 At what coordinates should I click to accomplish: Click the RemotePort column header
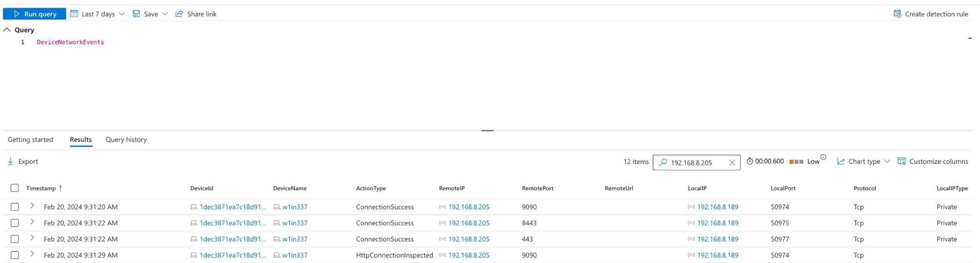538,188
